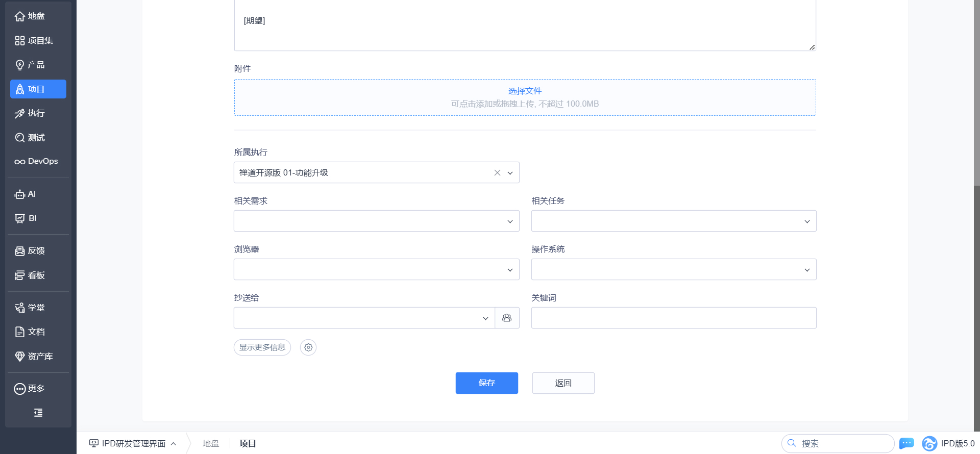Open the BI chart icon
The height and width of the screenshot is (454, 980).
pyautogui.click(x=20, y=218)
